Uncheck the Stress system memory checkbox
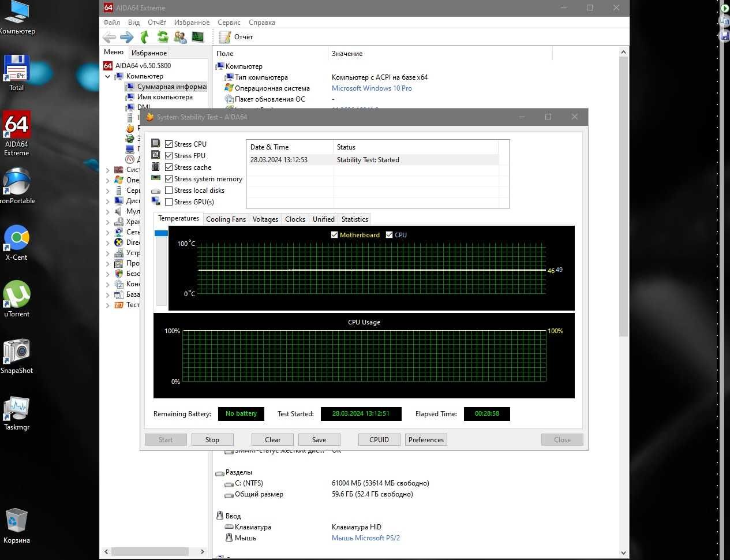Viewport: 730px width, 560px height. click(169, 179)
